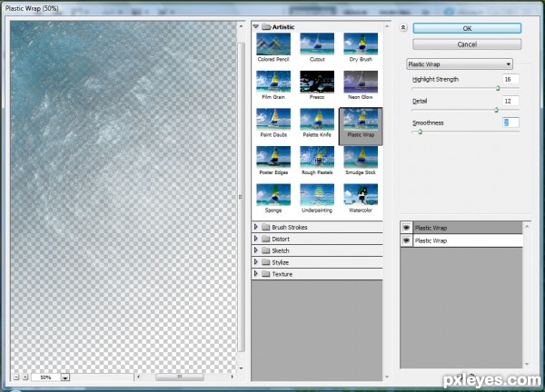Choose the Paint Daubs filter thumbnail
The image size is (545, 392).
pos(273,120)
